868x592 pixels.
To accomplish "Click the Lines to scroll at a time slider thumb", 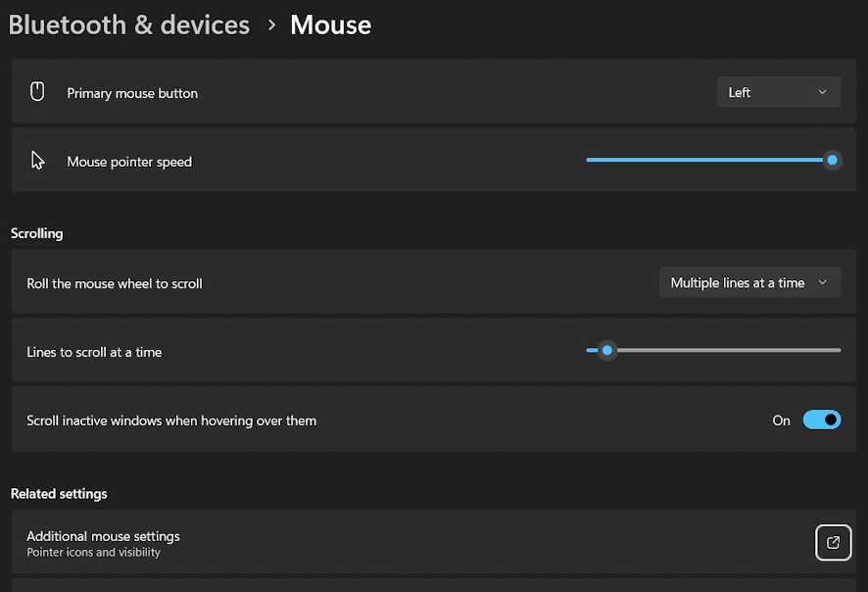I will pyautogui.click(x=607, y=350).
